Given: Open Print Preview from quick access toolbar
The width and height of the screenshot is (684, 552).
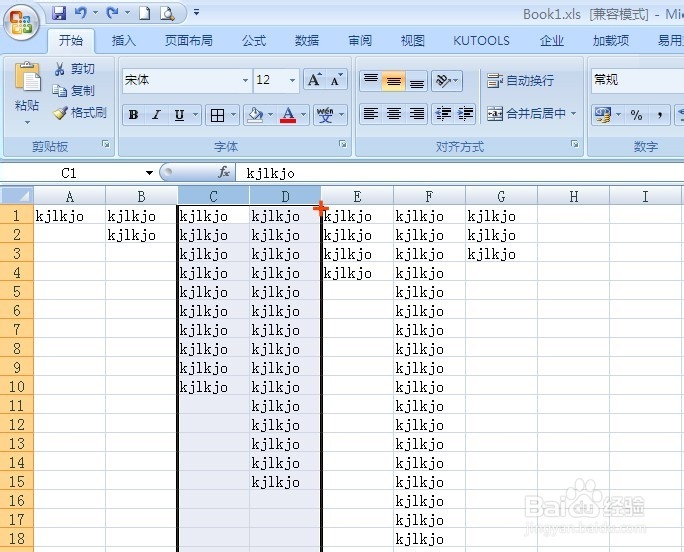Looking at the screenshot, I should pyautogui.click(x=167, y=13).
